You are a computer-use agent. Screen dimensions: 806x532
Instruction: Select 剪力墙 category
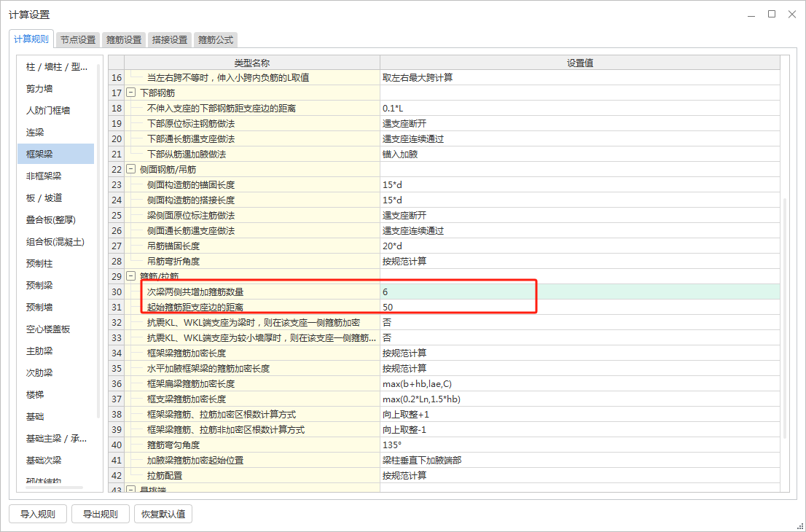(55, 88)
